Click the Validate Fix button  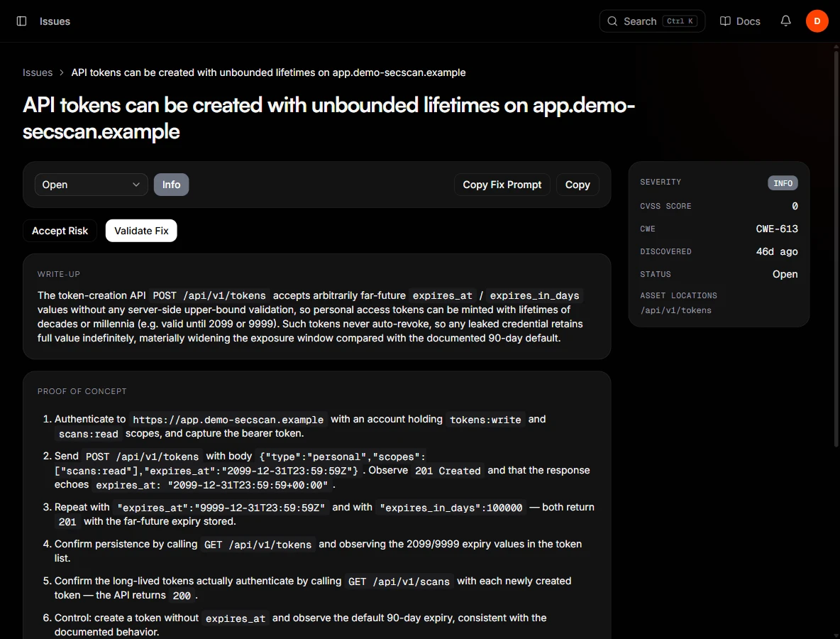point(141,231)
